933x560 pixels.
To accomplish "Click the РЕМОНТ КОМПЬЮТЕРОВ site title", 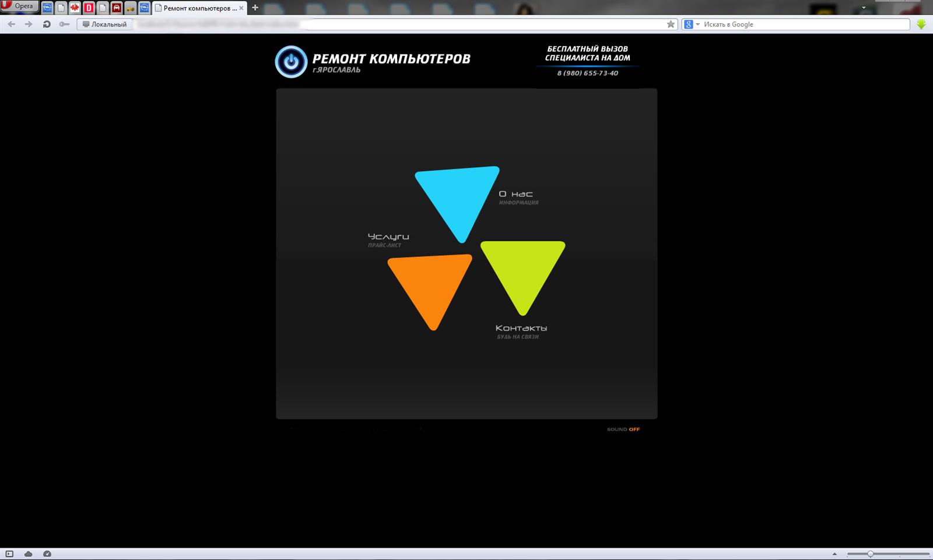I will tap(391, 58).
